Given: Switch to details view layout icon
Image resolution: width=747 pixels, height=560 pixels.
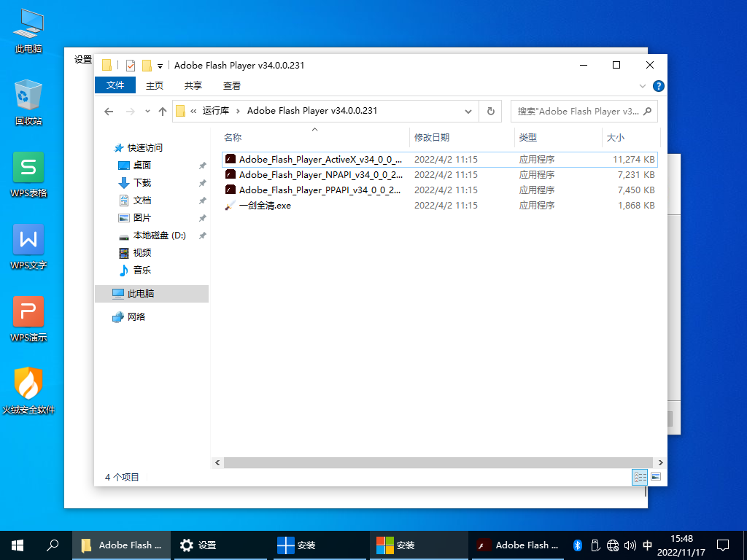Looking at the screenshot, I should click(640, 477).
